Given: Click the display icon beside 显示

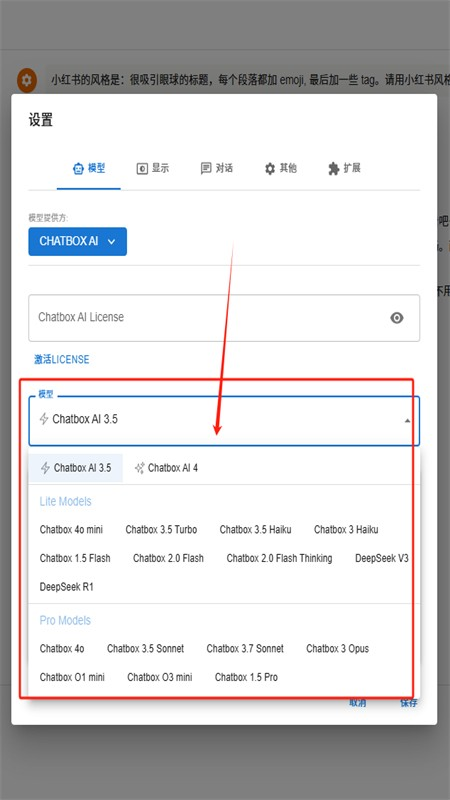Looking at the screenshot, I should pos(142,168).
